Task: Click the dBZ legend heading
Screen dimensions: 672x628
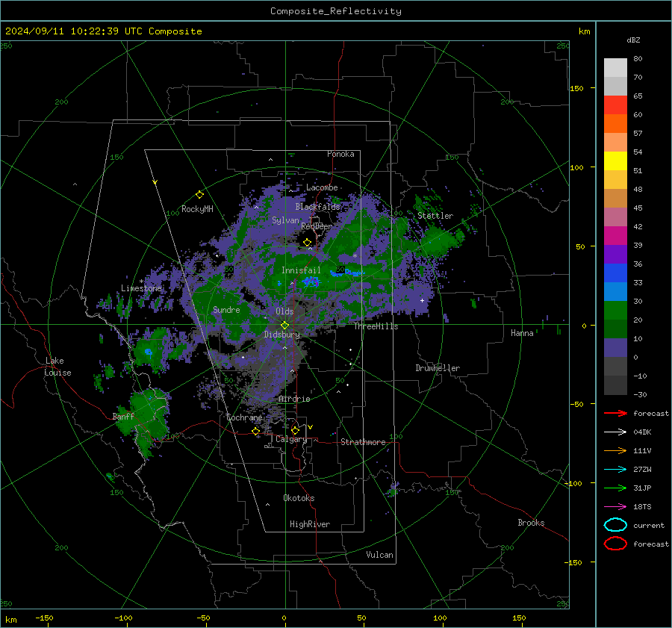Action: click(x=633, y=40)
